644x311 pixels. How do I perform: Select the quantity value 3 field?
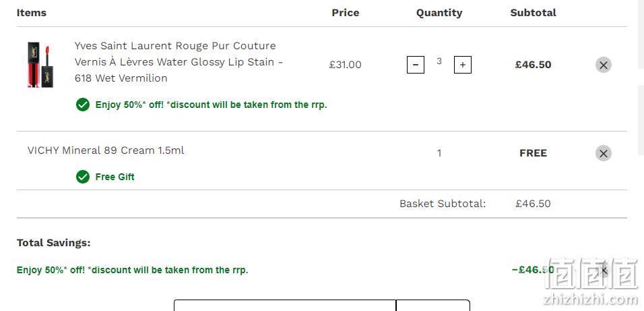point(439,61)
